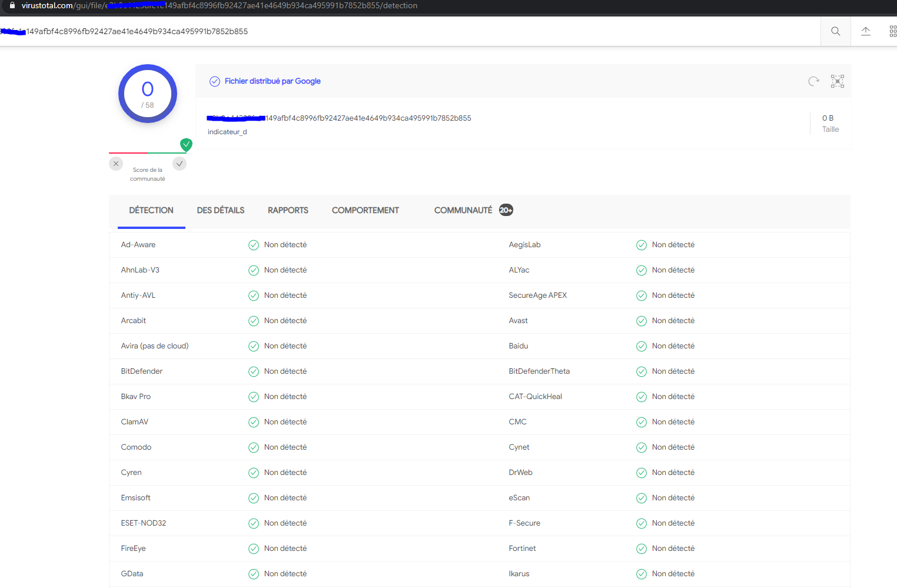Click the upload file icon

pos(866,31)
